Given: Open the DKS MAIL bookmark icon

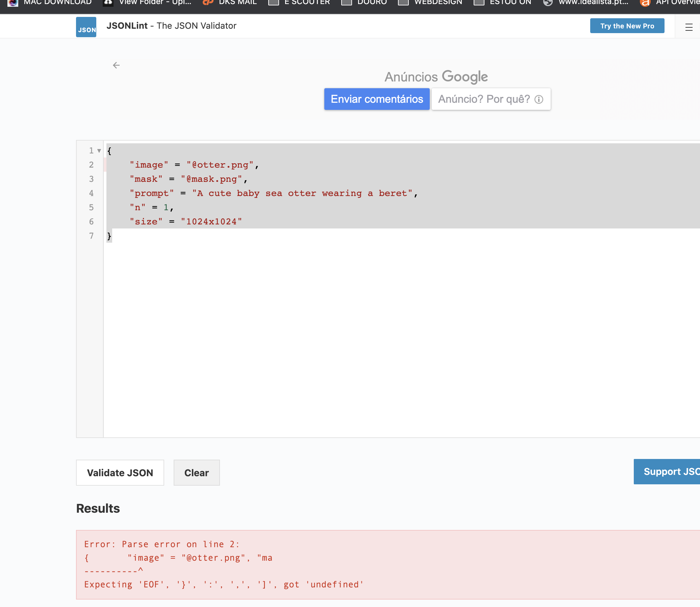Looking at the screenshot, I should click(x=207, y=3).
